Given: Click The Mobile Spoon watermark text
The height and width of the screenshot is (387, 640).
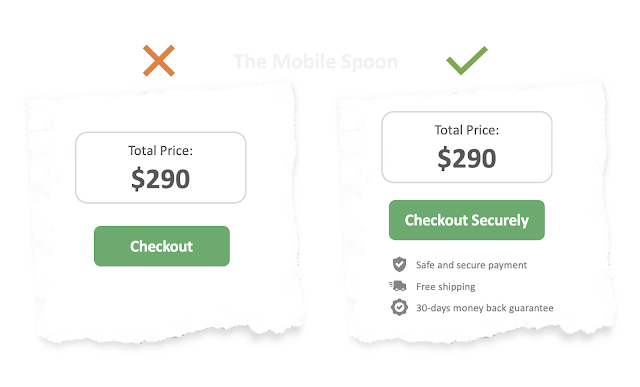Looking at the screenshot, I should coord(316,62).
